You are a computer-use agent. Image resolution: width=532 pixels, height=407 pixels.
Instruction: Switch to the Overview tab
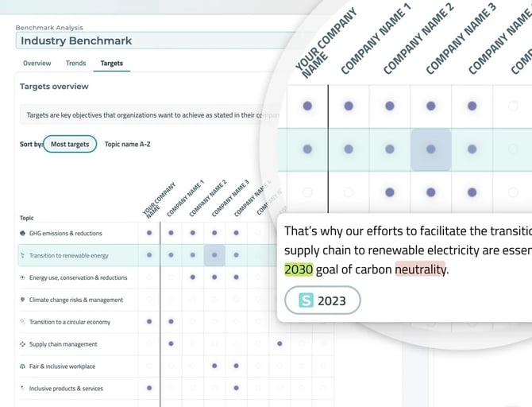pos(37,63)
